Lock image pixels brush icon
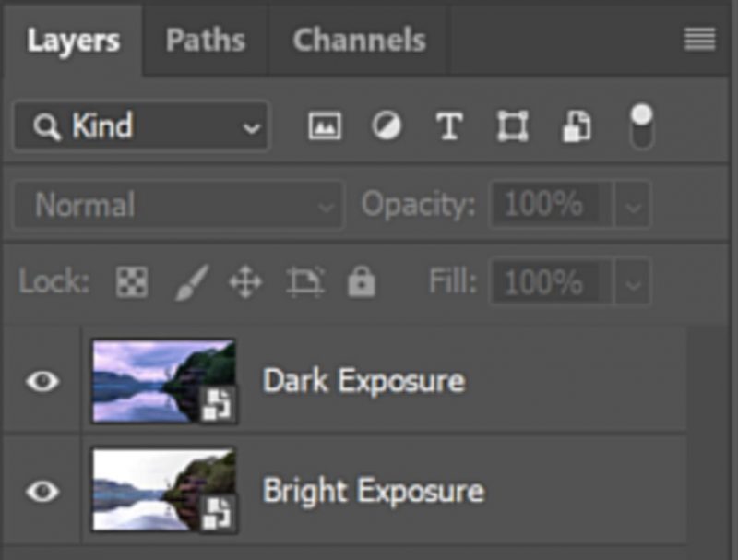 (x=192, y=282)
